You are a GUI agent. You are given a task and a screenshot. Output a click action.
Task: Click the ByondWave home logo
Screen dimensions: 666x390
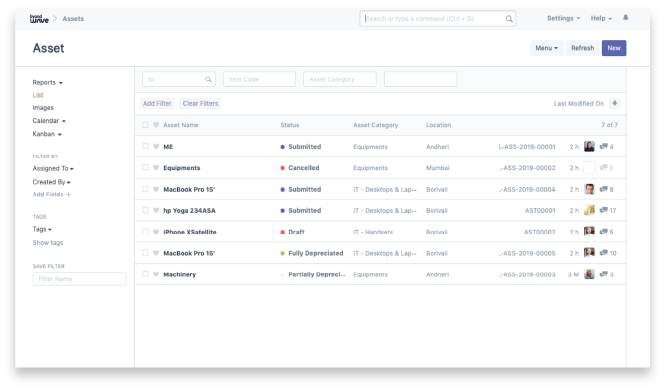point(39,19)
